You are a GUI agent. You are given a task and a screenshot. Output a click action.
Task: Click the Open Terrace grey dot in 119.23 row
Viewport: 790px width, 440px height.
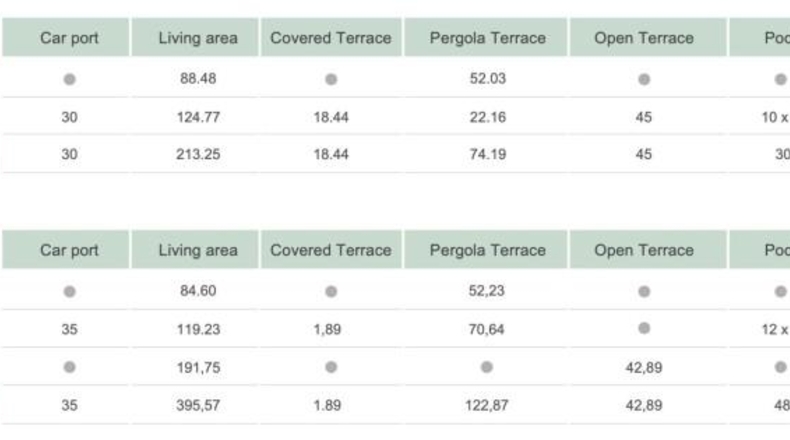click(644, 328)
